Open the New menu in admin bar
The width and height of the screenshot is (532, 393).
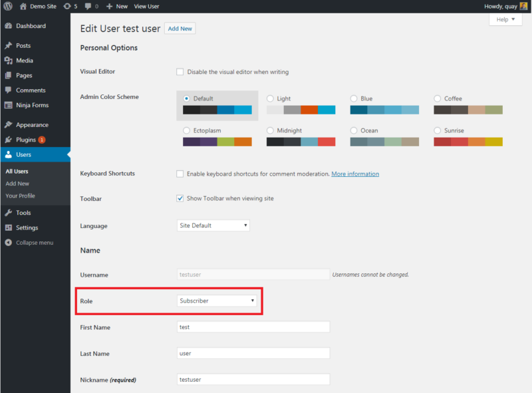pos(116,6)
